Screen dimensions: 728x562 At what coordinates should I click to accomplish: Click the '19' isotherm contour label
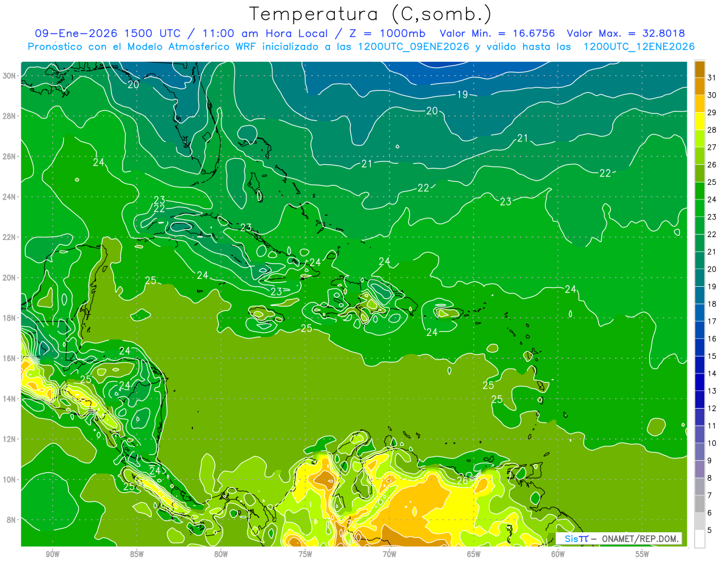tap(462, 94)
